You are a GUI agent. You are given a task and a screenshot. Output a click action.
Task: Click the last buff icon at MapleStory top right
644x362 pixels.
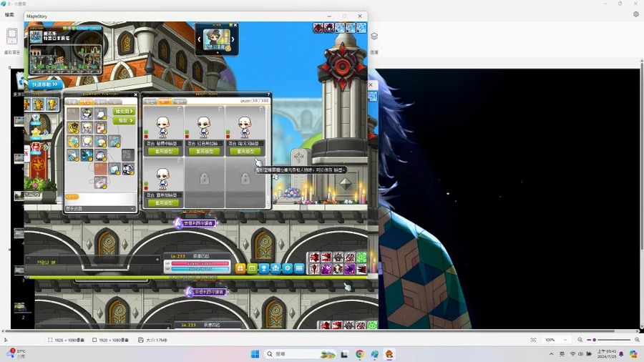[361, 27]
